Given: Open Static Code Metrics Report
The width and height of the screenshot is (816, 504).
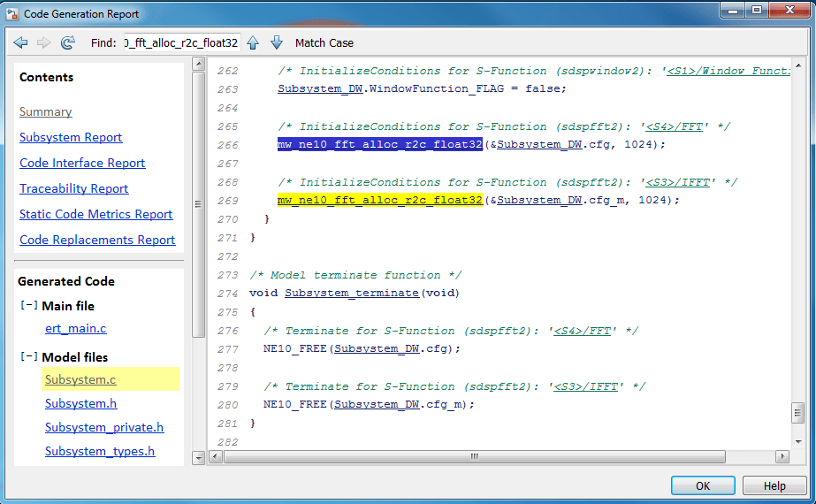Looking at the screenshot, I should [x=95, y=214].
